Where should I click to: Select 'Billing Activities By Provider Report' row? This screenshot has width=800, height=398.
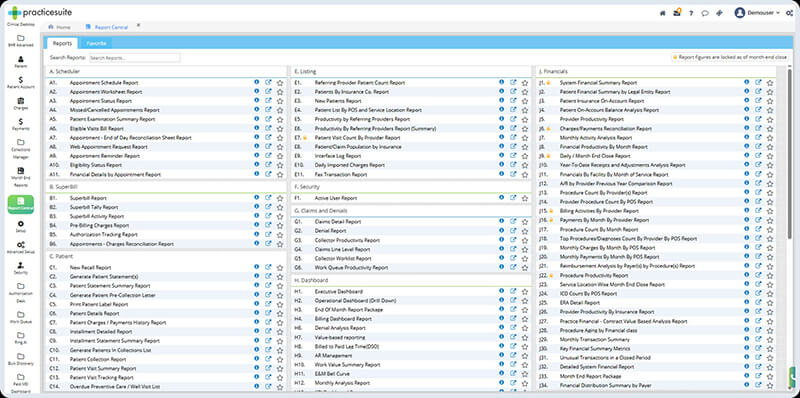[x=656, y=211]
